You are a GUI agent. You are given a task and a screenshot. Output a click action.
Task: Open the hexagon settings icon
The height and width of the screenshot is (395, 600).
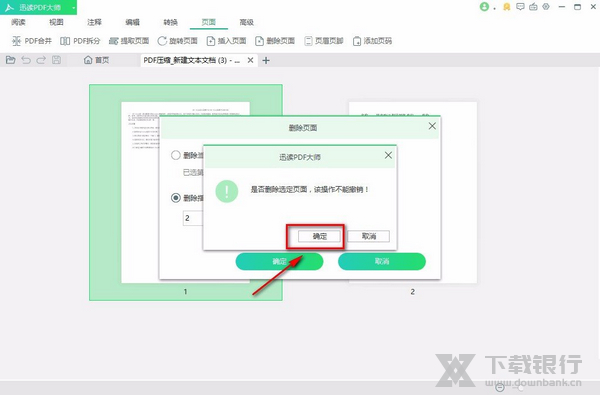(546, 7)
